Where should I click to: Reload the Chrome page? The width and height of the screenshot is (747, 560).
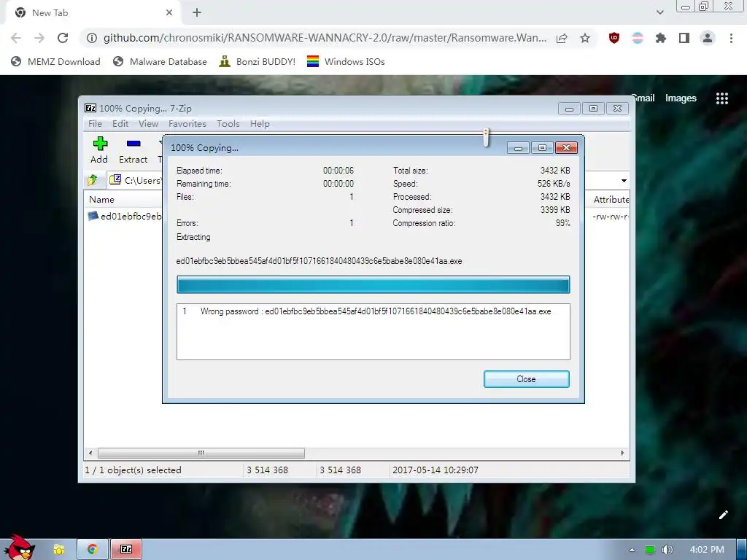pos(63,38)
